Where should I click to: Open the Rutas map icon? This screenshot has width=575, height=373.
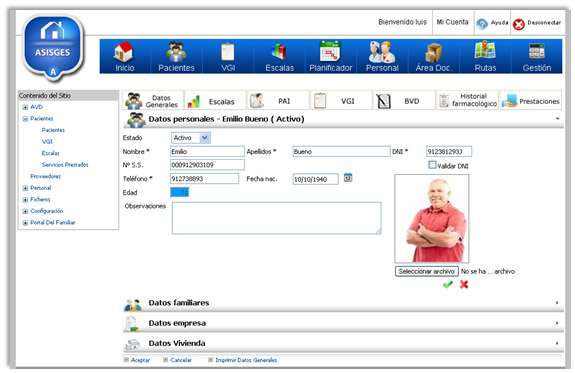tap(485, 50)
